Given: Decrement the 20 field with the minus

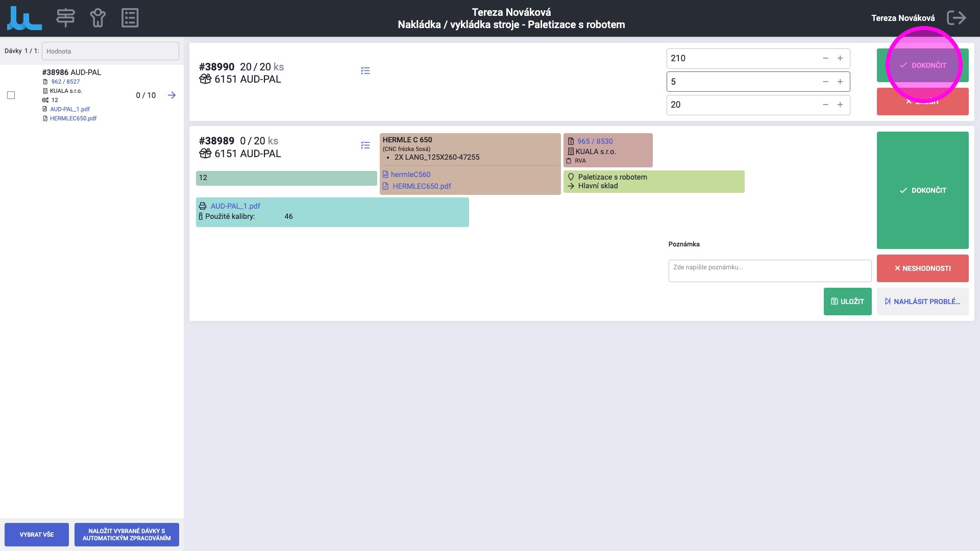Looking at the screenshot, I should point(825,105).
